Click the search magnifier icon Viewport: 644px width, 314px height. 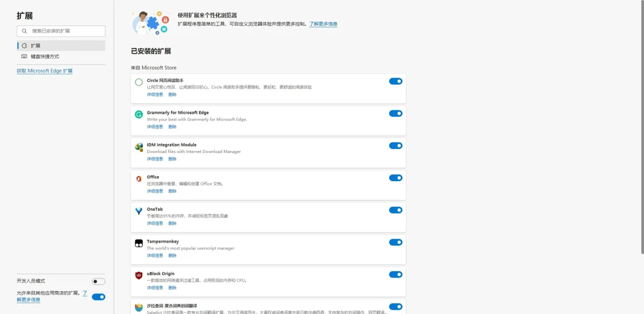25,31
